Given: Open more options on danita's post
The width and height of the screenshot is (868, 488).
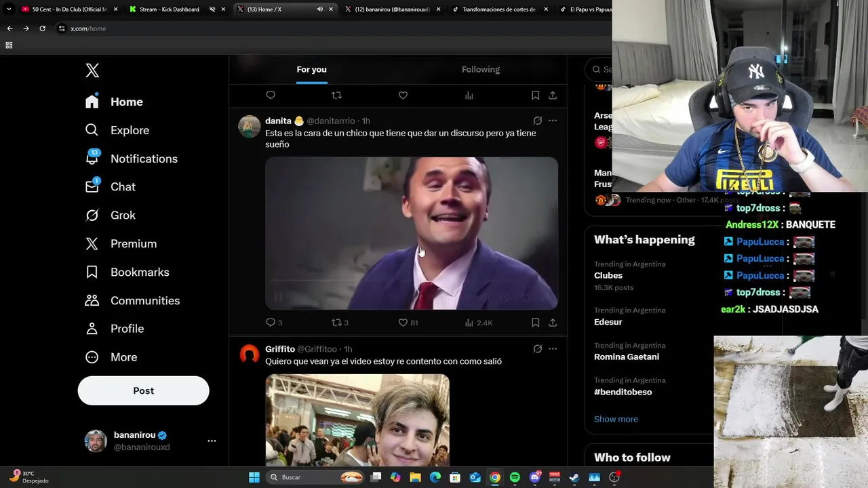Looking at the screenshot, I should (x=553, y=121).
